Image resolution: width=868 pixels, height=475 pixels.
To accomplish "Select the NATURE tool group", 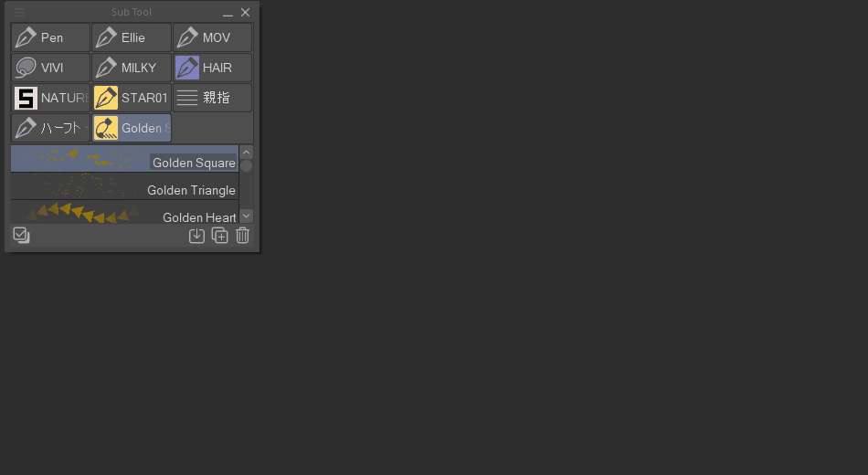I will (50, 98).
